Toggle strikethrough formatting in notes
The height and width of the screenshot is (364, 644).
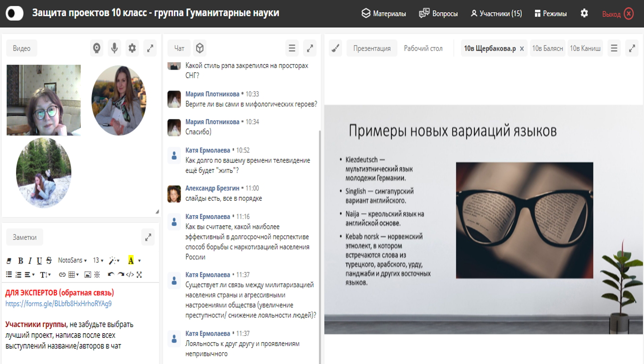(48, 261)
